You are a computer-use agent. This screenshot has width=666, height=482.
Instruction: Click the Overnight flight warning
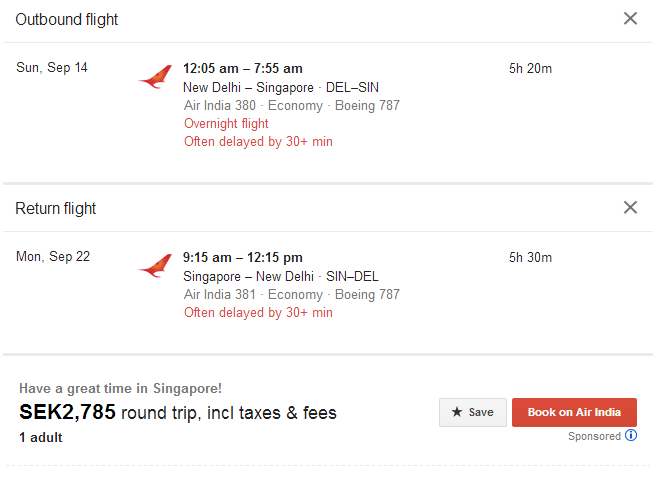point(226,124)
